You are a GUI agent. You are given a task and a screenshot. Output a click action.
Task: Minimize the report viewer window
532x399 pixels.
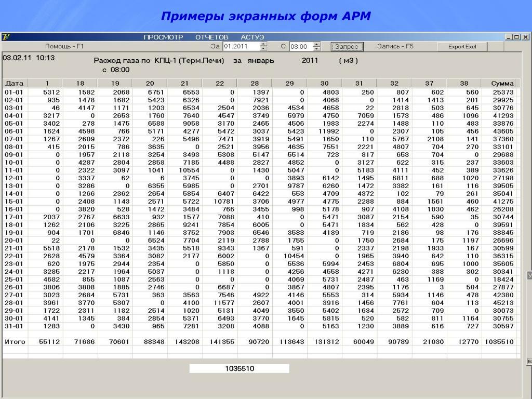(x=509, y=37)
